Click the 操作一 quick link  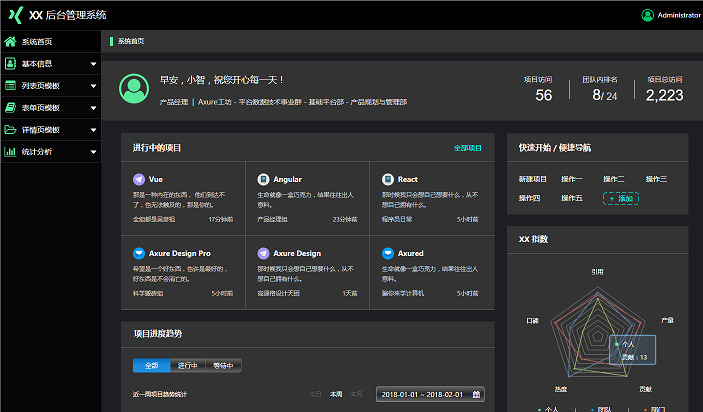[x=572, y=179]
